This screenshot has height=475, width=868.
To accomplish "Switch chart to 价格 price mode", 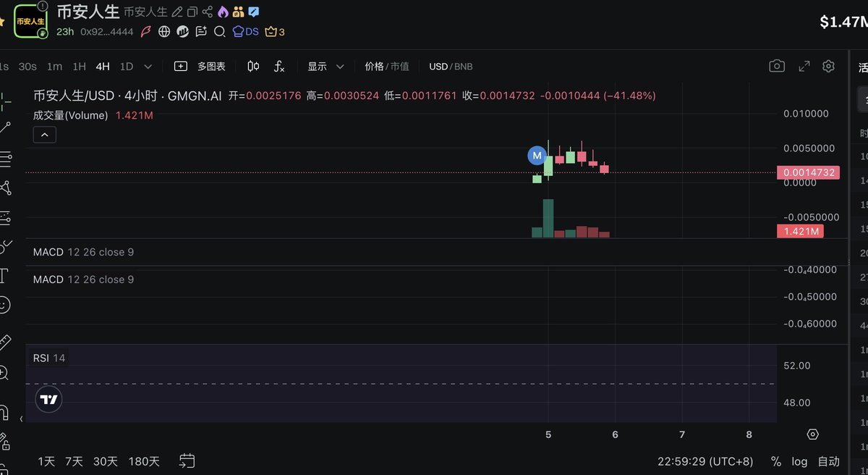I will point(374,66).
